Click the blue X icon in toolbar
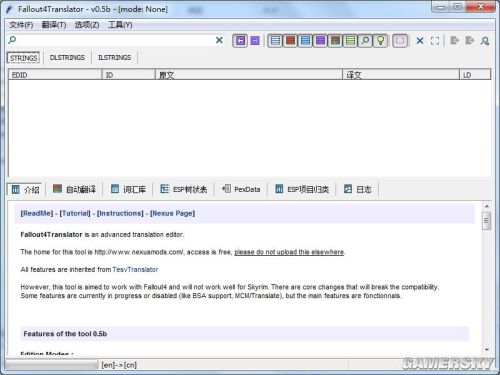This screenshot has height=375, width=500. tap(420, 41)
